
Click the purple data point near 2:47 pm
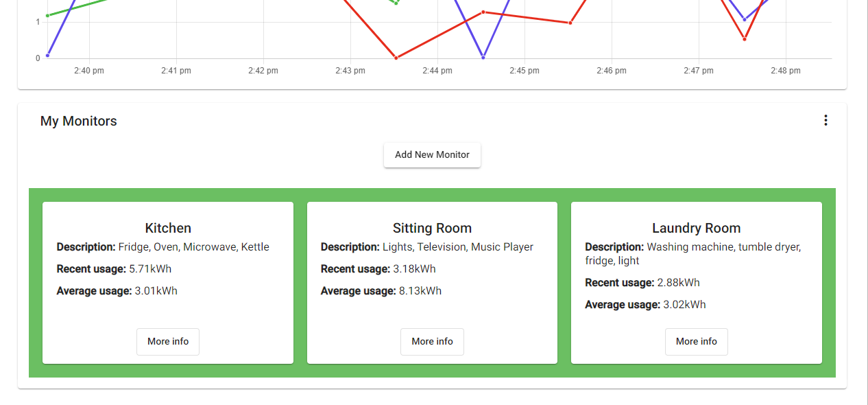point(745,19)
